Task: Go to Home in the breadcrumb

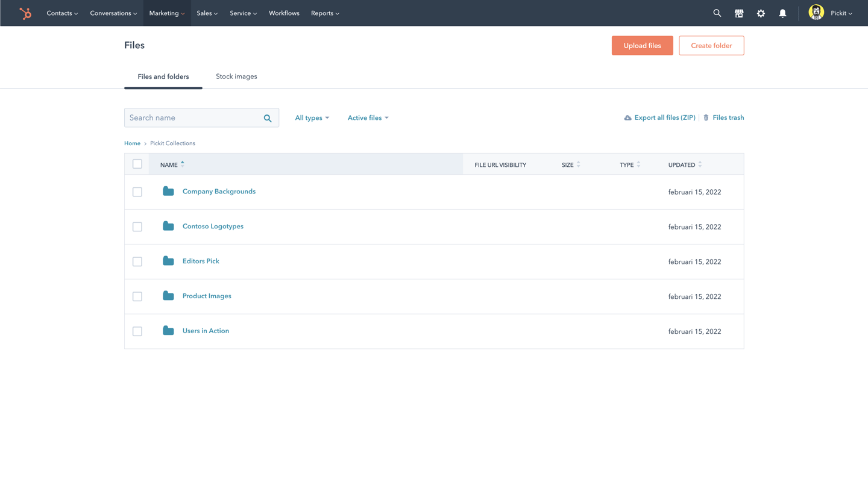Action: click(x=132, y=143)
